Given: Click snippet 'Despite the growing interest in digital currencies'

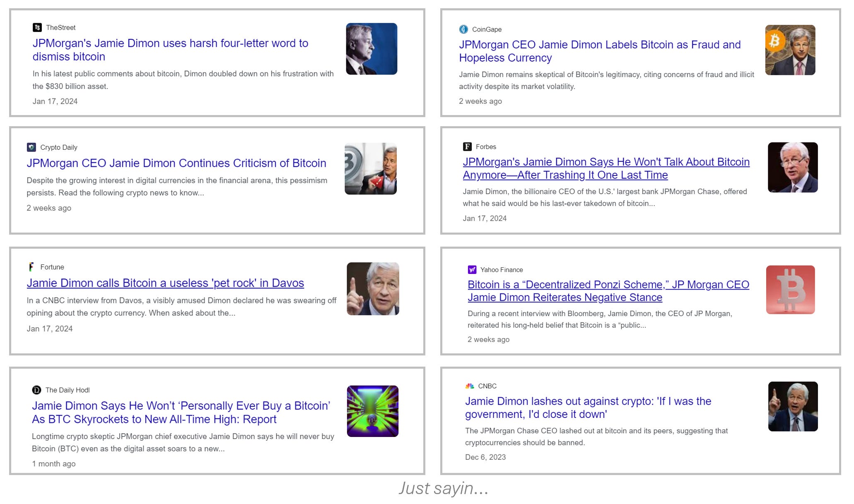Looking at the screenshot, I should pos(177,187).
